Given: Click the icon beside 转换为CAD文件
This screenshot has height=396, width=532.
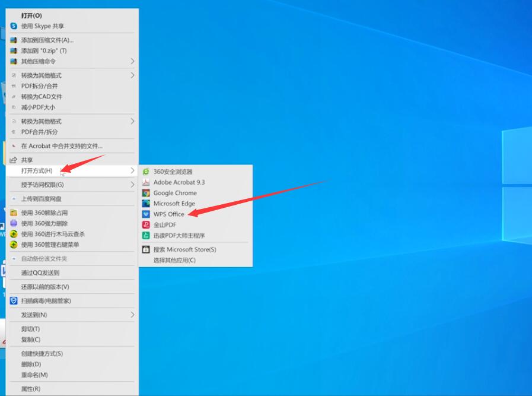Looking at the screenshot, I should 14,97.
